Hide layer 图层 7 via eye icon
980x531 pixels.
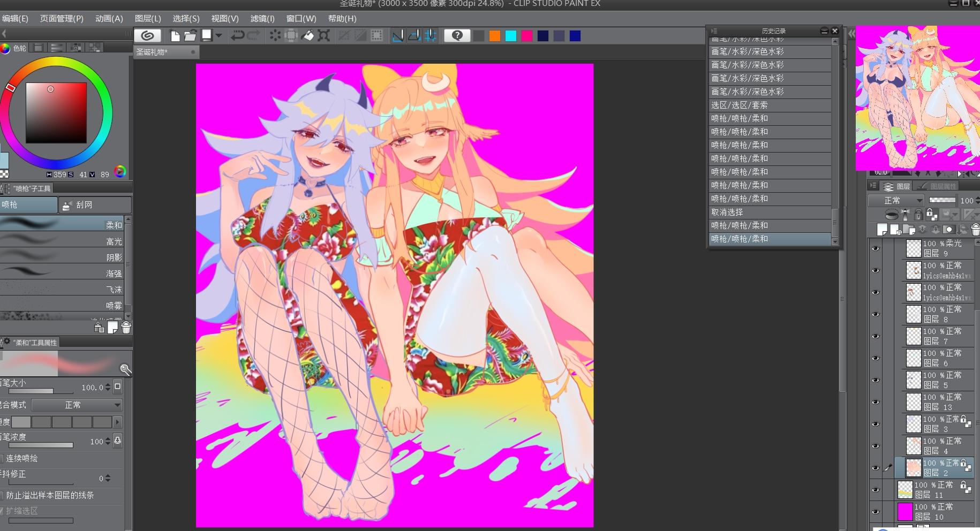[876, 336]
